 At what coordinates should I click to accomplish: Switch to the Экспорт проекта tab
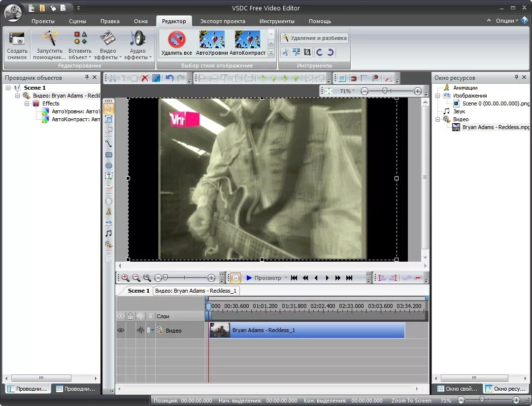click(x=223, y=21)
